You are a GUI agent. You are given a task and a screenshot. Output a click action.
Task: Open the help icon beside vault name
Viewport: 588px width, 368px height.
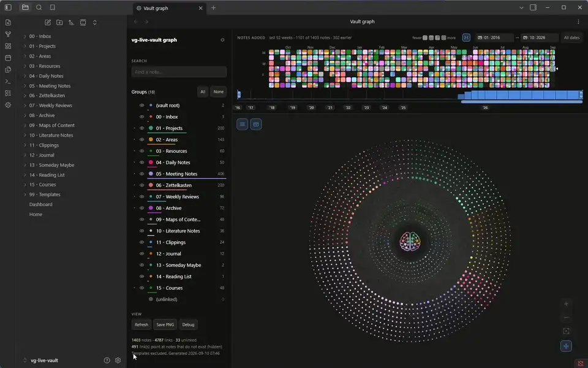coord(107,360)
